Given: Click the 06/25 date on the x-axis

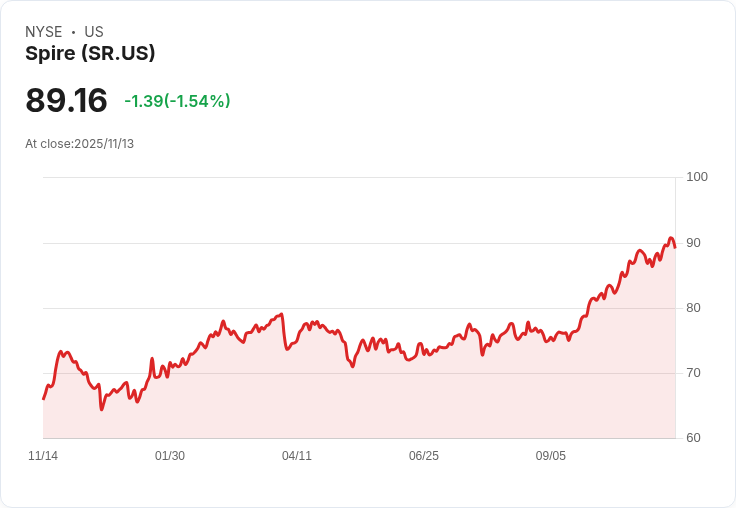Looking at the screenshot, I should 424,456.
